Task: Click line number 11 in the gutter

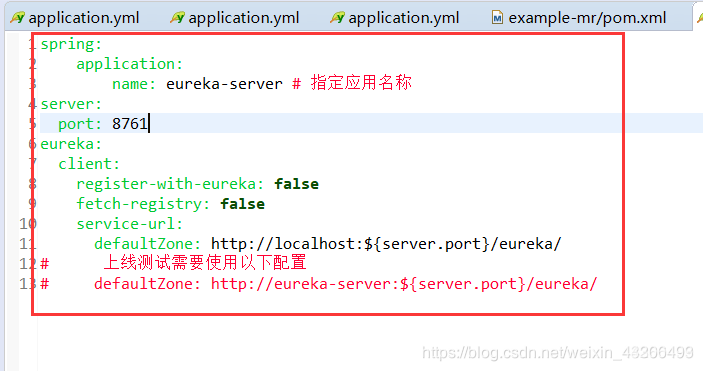Action: tap(28, 244)
